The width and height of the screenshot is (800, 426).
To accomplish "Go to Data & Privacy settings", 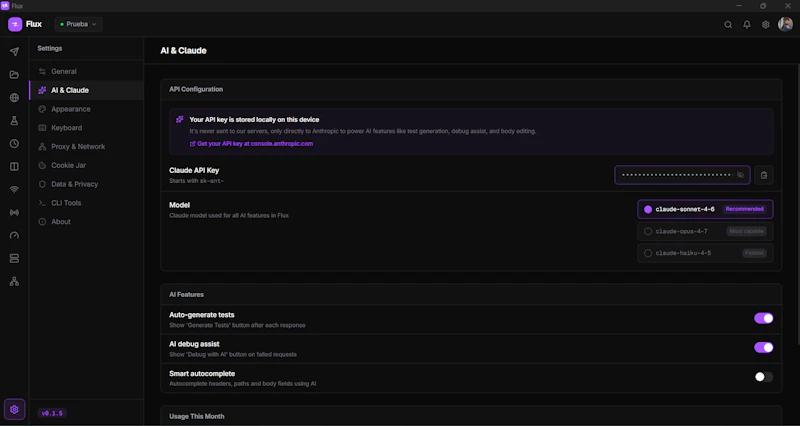I will 86,184.
